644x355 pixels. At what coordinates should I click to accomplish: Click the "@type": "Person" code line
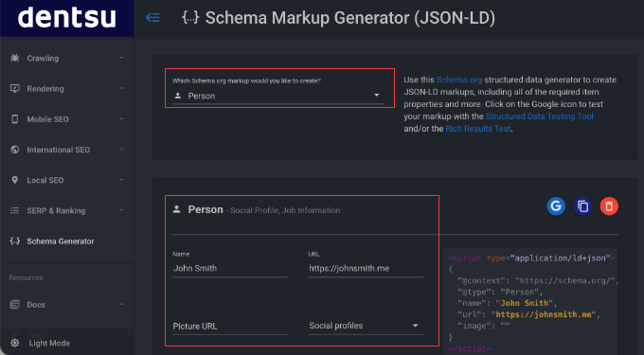500,292
